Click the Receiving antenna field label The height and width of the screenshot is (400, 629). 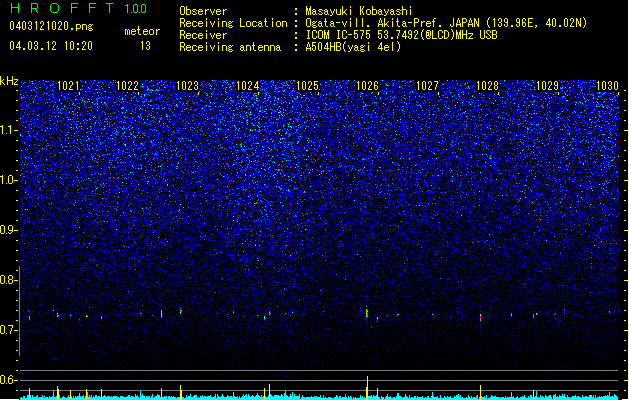[230, 47]
